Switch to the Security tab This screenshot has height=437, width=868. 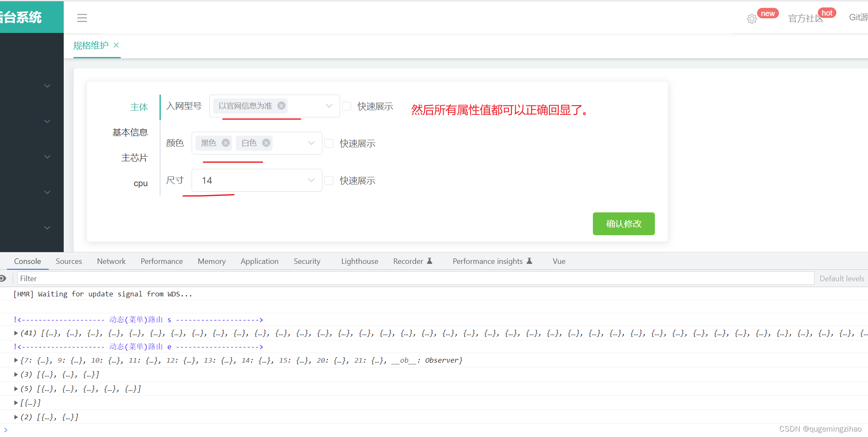pos(307,261)
